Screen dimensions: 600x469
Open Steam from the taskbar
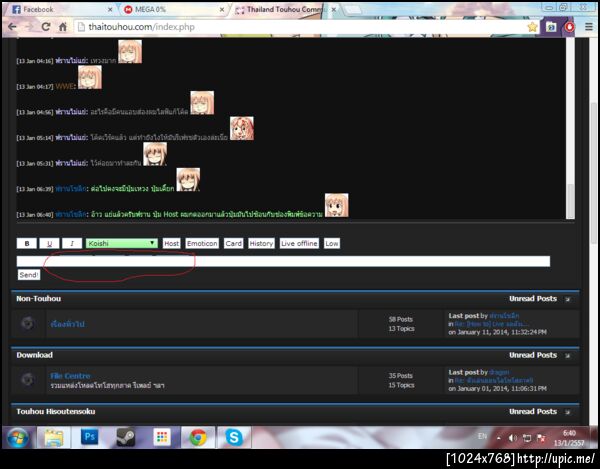(126, 437)
